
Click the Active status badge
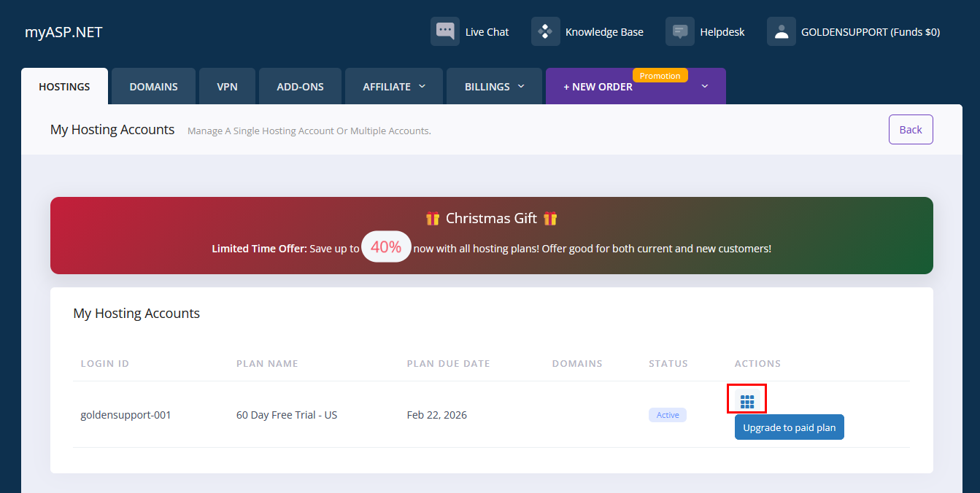click(667, 415)
